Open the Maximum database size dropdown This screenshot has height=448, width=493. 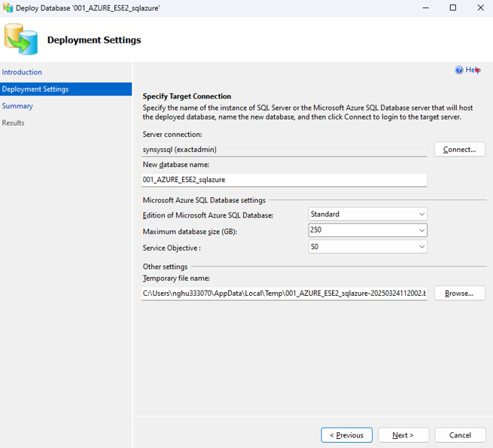click(x=368, y=230)
